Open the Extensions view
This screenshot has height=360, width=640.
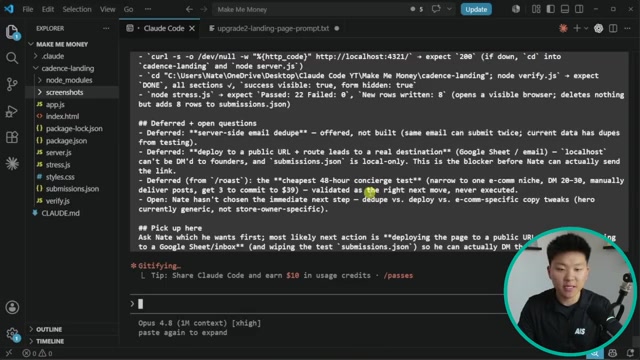click(x=12, y=138)
